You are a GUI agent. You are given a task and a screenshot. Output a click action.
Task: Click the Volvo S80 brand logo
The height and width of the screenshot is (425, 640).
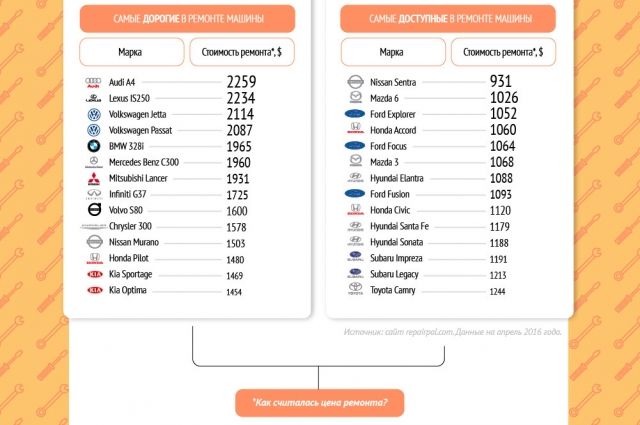click(x=94, y=210)
